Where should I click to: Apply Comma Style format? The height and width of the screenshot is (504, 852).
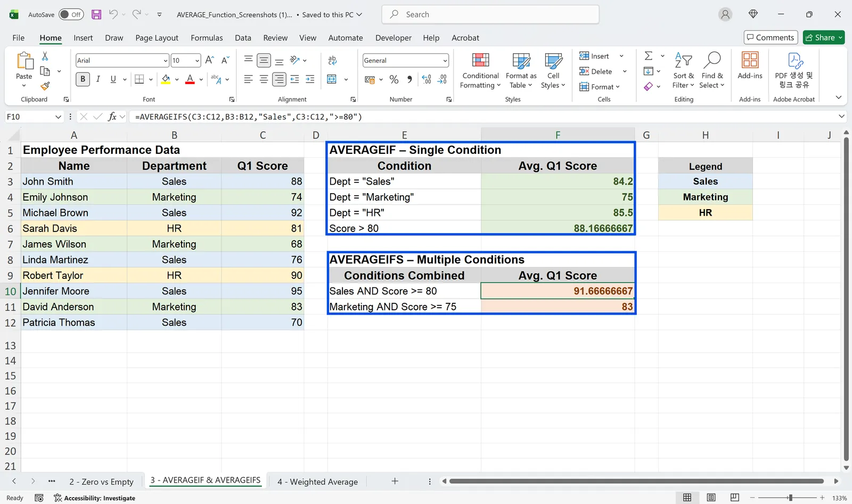pyautogui.click(x=409, y=79)
